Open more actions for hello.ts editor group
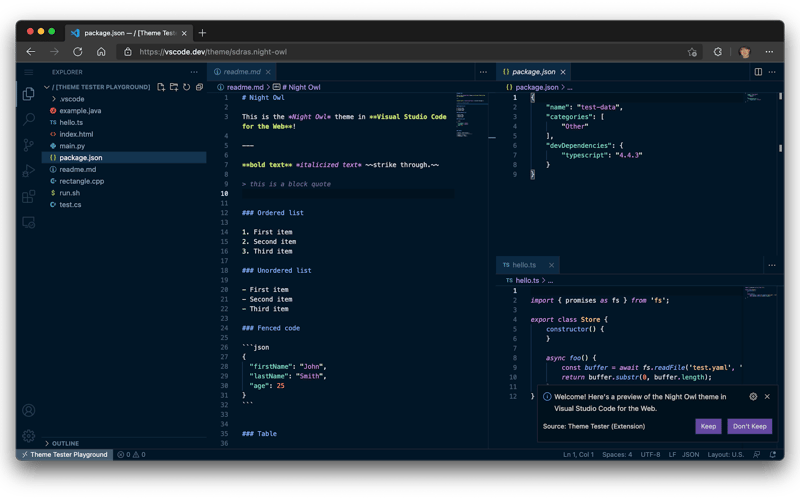This screenshot has width=800, height=500. point(772,265)
